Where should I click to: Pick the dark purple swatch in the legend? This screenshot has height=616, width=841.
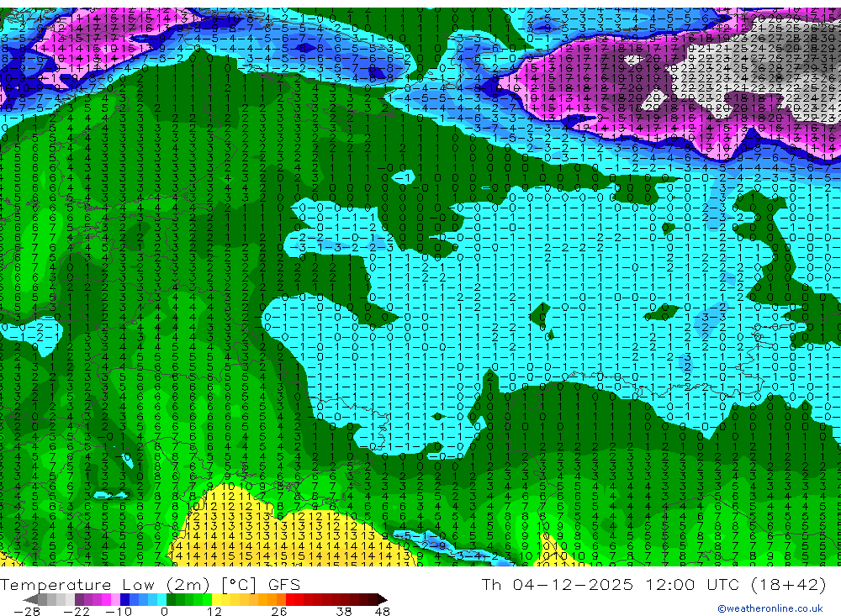tap(79, 599)
